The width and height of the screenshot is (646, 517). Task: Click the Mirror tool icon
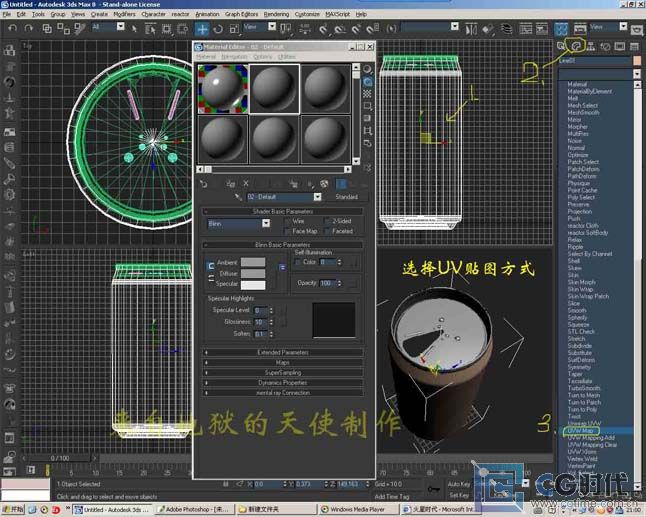coord(471,29)
